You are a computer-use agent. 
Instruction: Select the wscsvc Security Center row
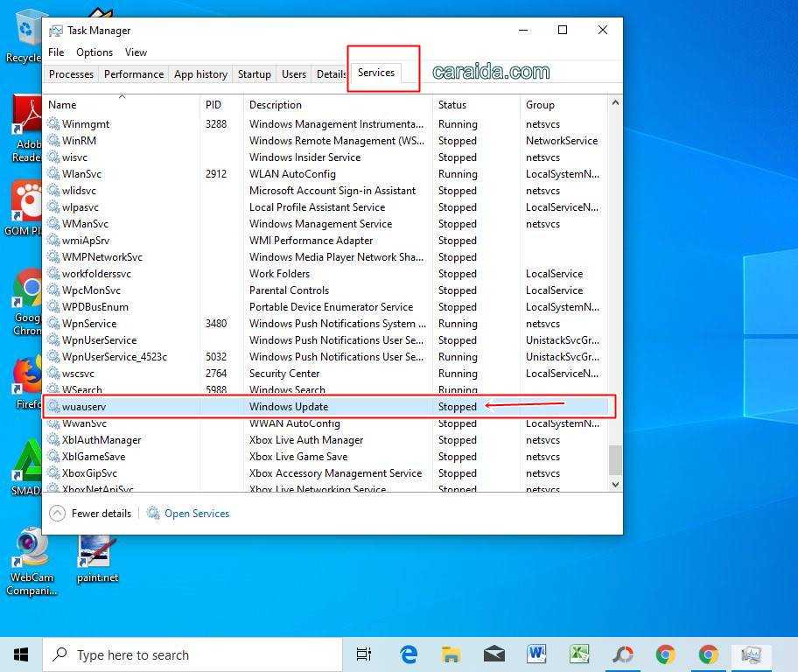(325, 373)
